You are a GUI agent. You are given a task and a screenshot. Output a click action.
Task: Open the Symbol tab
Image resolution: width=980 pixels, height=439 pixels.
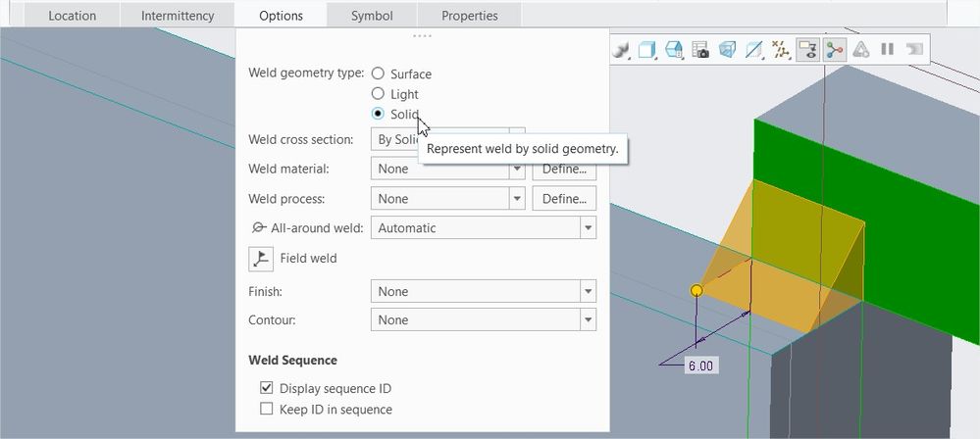click(x=372, y=16)
